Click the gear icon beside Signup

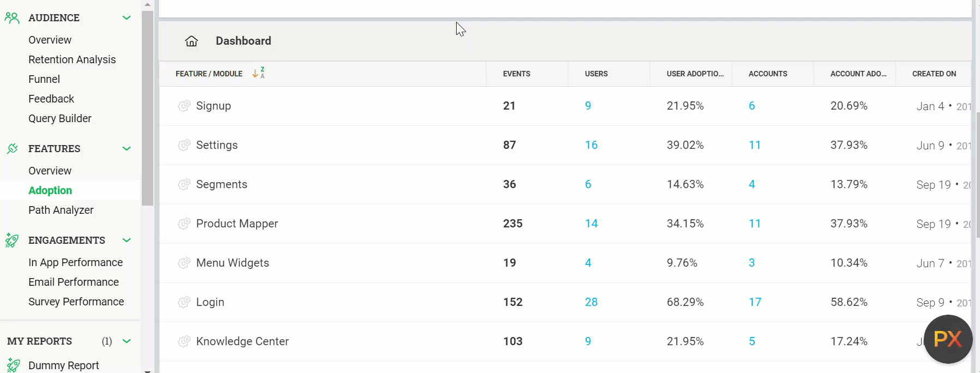coord(184,106)
